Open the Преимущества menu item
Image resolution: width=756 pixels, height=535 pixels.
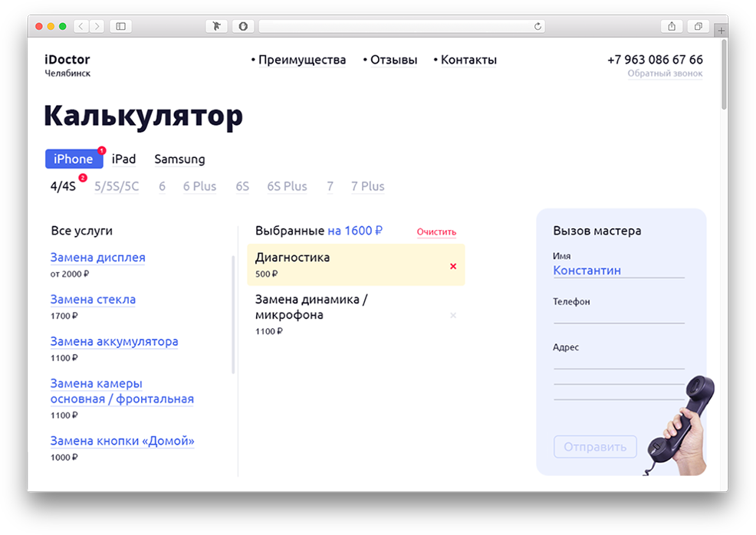click(x=302, y=60)
